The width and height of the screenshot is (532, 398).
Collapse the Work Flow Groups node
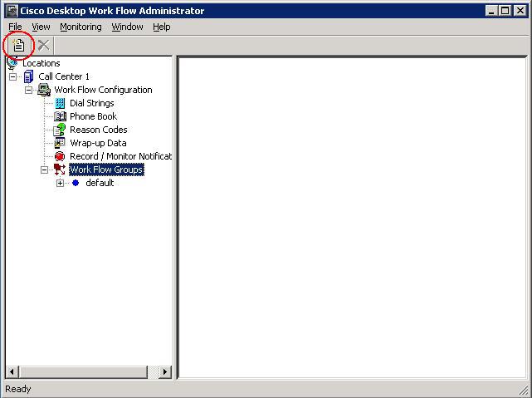(x=45, y=170)
